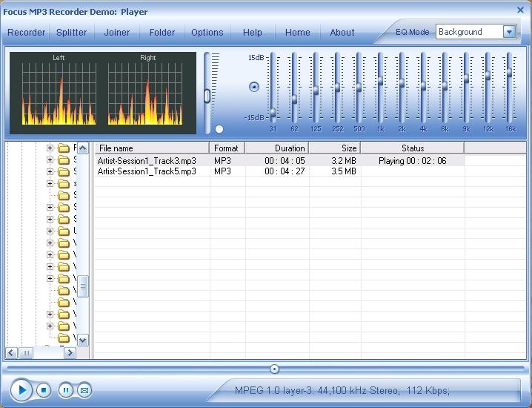Screen dimensions: 532x408
Task: Click the playback seek bar position knob
Action: 275,369
